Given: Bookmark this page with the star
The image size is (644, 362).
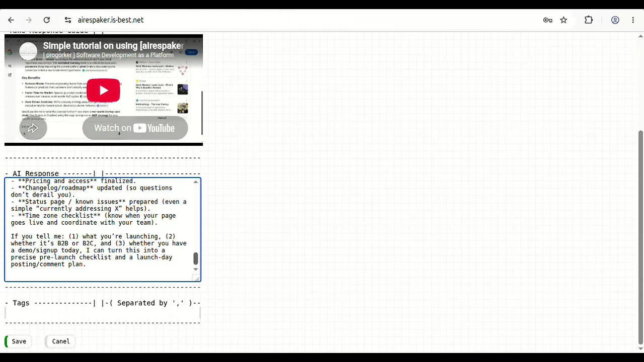Looking at the screenshot, I should point(563,20).
